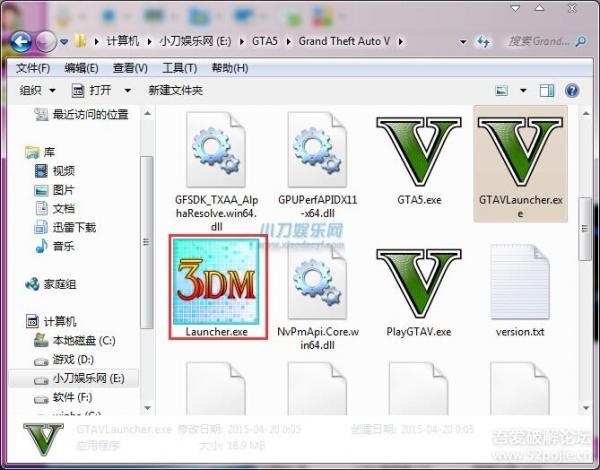Open the 文件(F) menu
Image resolution: width=600 pixels, height=470 pixels.
tap(33, 68)
